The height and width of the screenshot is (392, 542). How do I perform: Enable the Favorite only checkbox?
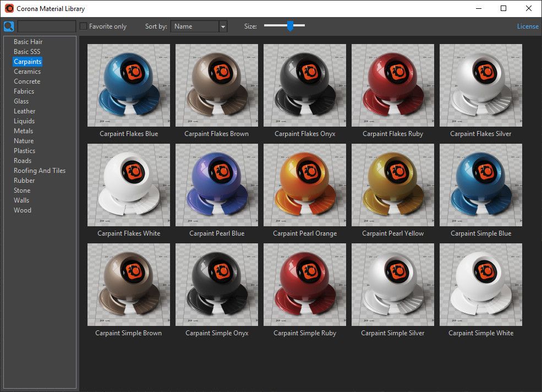click(x=84, y=26)
